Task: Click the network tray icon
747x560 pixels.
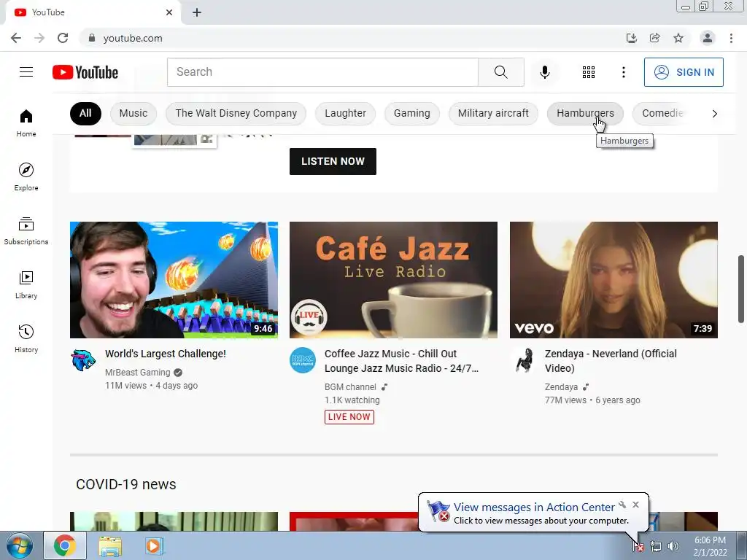Action: [656, 547]
